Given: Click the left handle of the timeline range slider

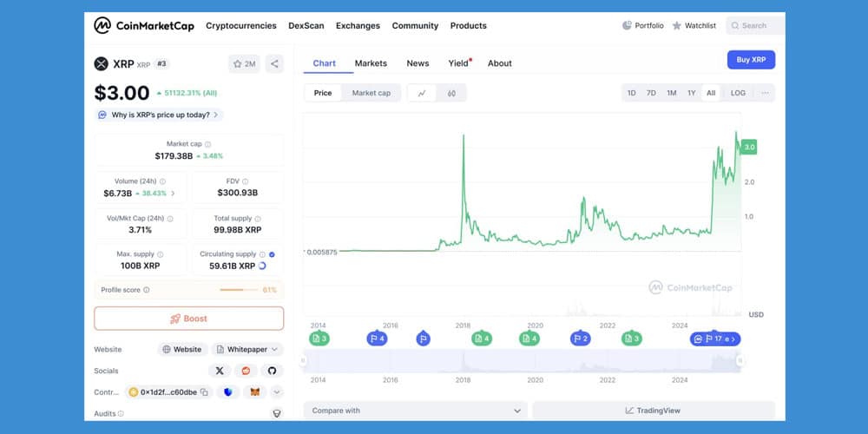Looking at the screenshot, I should [304, 360].
